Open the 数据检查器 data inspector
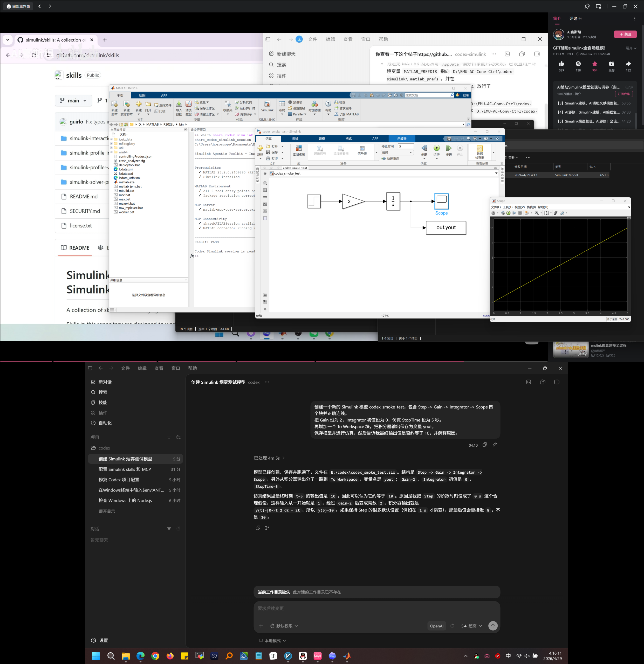This screenshot has width=644, height=664. tap(479, 152)
